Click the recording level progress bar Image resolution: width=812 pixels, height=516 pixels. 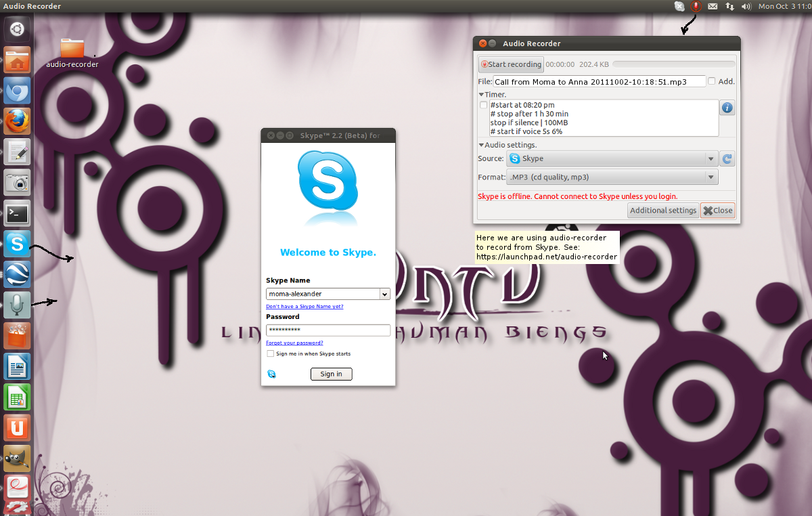[x=673, y=64]
